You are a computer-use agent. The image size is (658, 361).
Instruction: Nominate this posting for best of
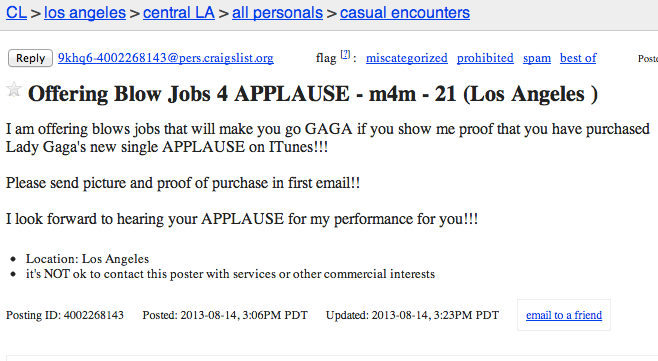coord(578,58)
